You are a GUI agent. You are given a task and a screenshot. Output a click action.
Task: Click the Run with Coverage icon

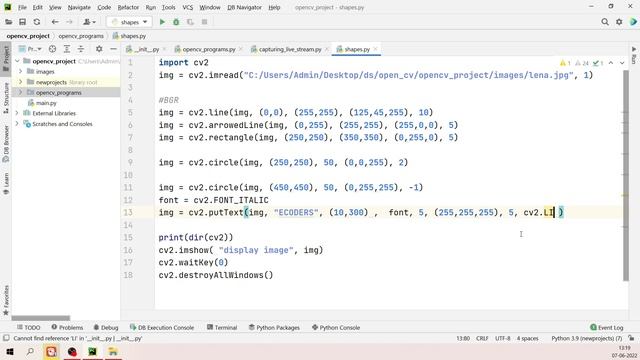190,22
